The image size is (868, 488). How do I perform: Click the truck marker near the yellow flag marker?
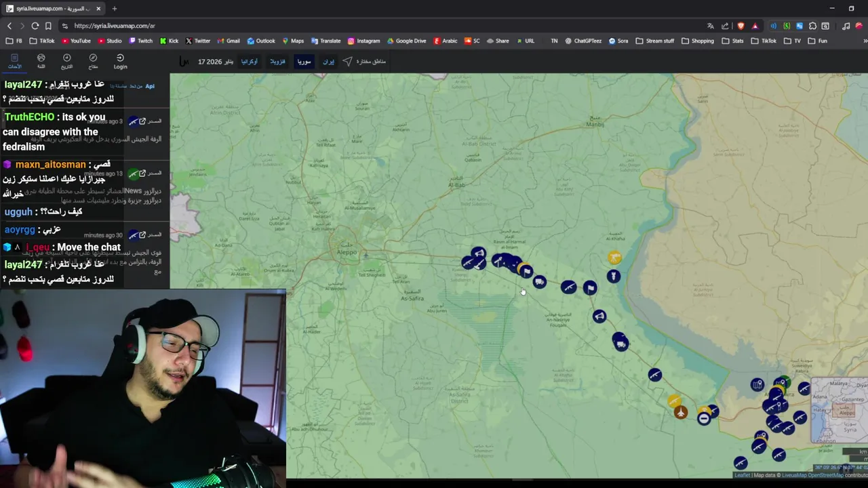click(539, 281)
